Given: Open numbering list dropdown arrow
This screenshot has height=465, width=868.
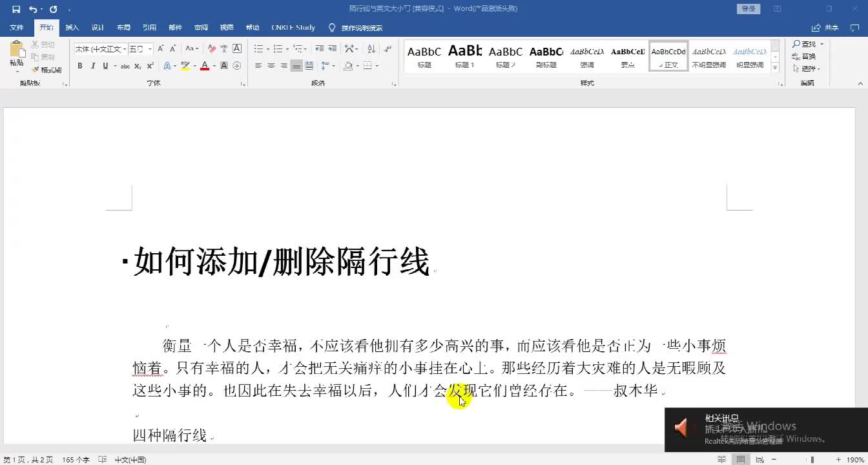Looking at the screenshot, I should coord(287,48).
